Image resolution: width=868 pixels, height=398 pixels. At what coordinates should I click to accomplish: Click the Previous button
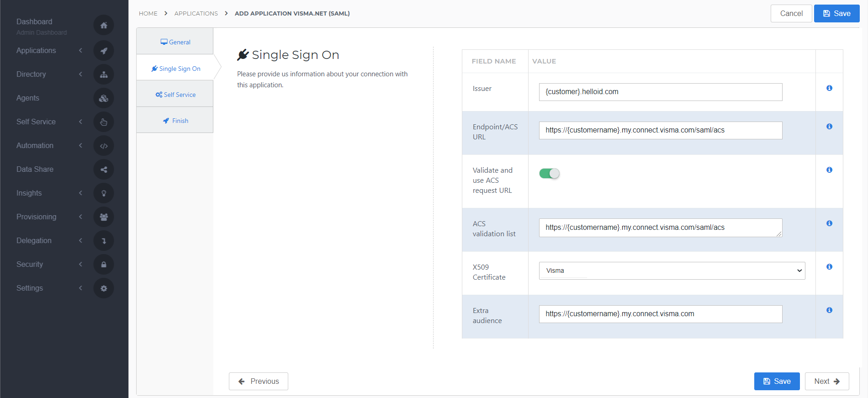(259, 381)
